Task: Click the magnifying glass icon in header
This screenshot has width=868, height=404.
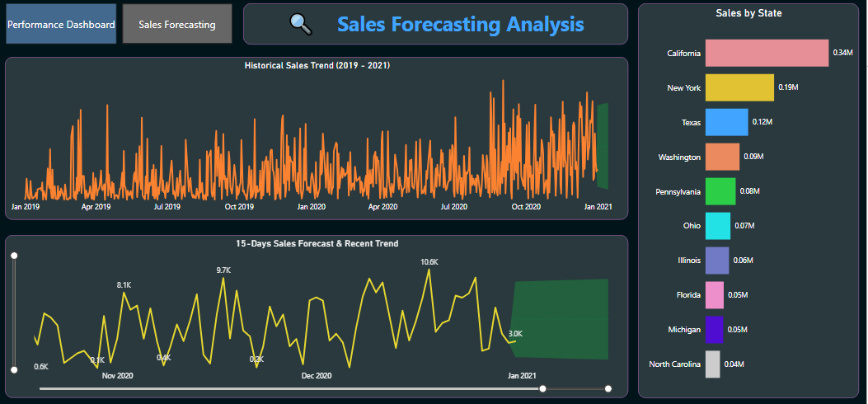Action: [301, 24]
